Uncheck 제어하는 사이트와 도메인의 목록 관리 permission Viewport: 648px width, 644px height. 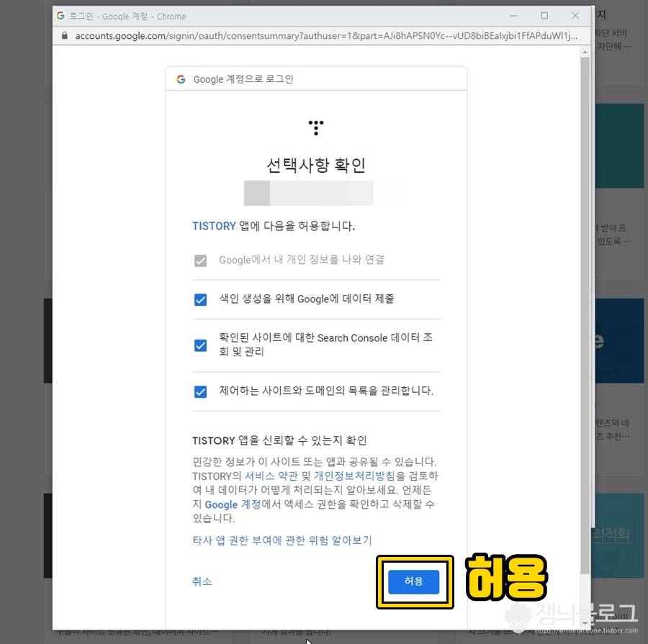pos(200,391)
